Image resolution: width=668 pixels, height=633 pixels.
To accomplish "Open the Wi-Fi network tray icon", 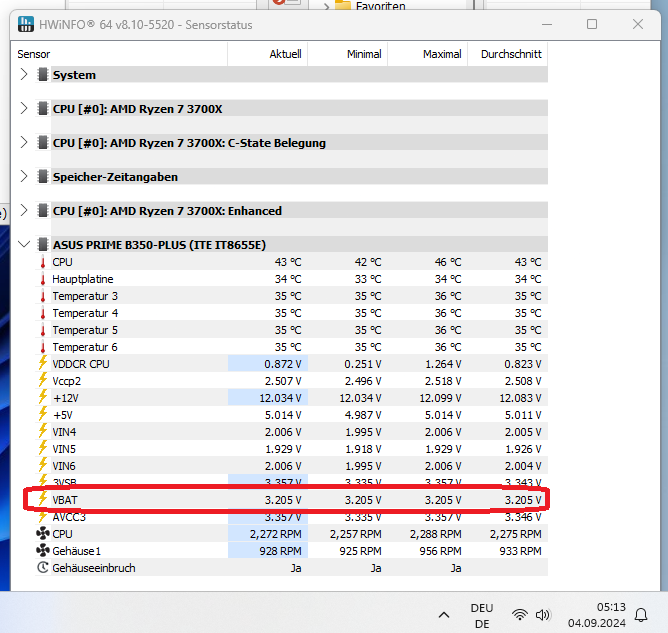I will 520,615.
